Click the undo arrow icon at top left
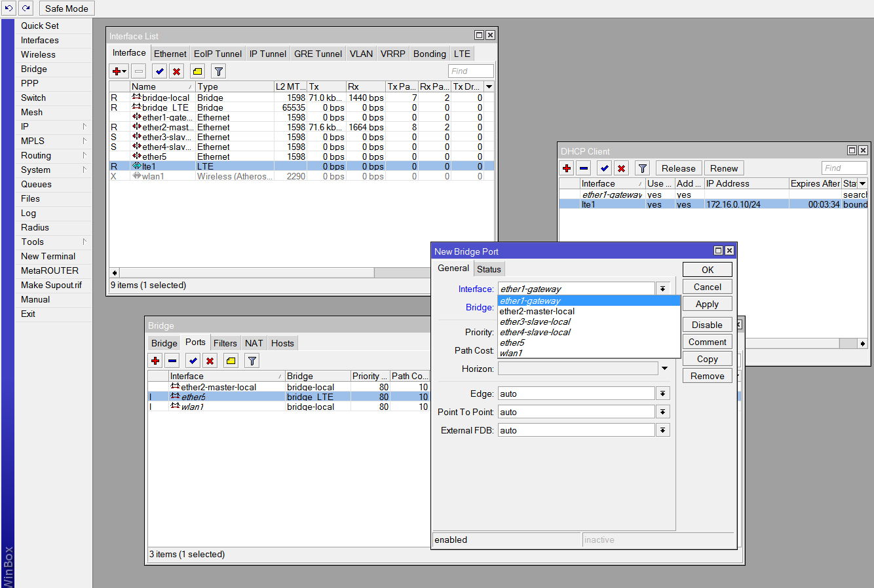 (9, 9)
